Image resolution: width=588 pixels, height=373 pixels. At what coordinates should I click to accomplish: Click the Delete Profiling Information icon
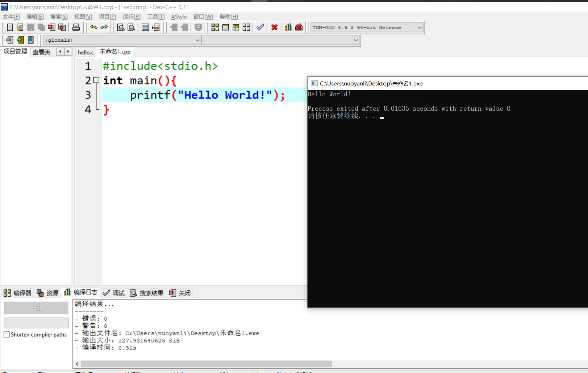(x=299, y=27)
